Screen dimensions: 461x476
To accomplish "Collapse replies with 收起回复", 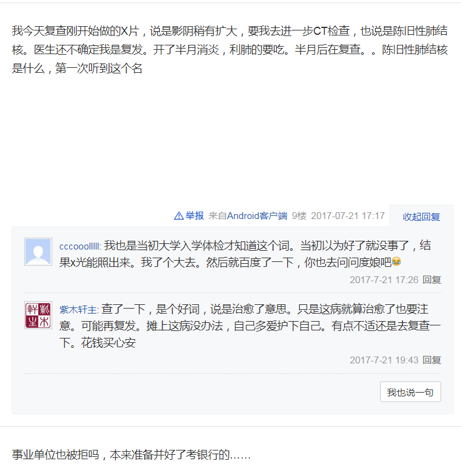I will (421, 217).
